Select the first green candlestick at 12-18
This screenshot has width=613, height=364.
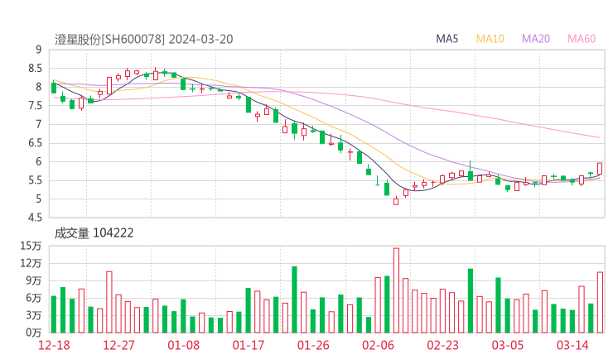click(54, 87)
